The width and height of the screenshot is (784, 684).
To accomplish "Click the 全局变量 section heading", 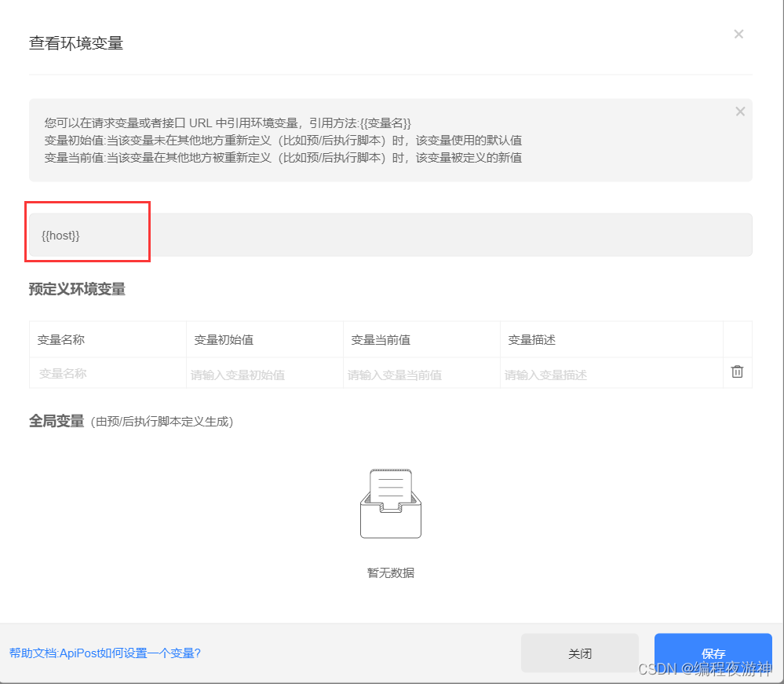I will tap(57, 421).
